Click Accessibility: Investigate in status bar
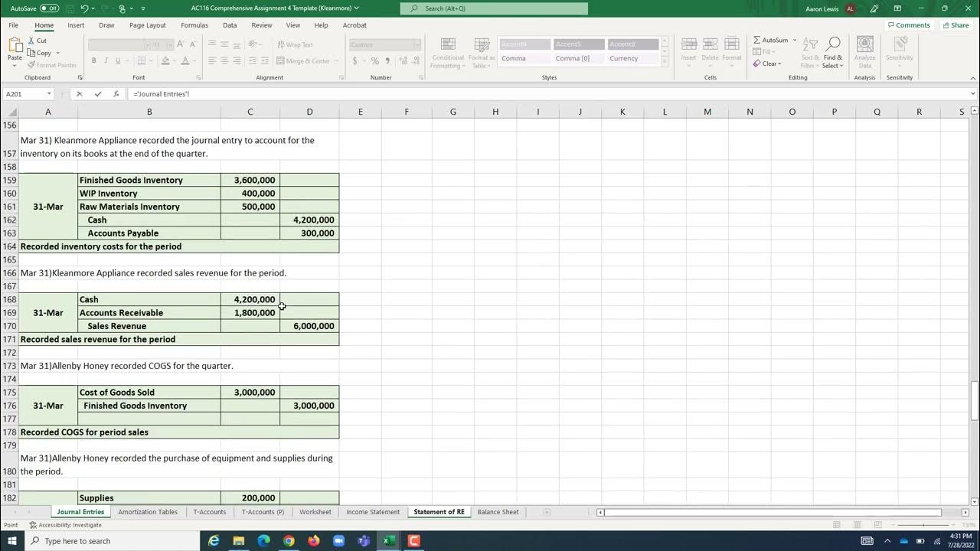 (65, 525)
